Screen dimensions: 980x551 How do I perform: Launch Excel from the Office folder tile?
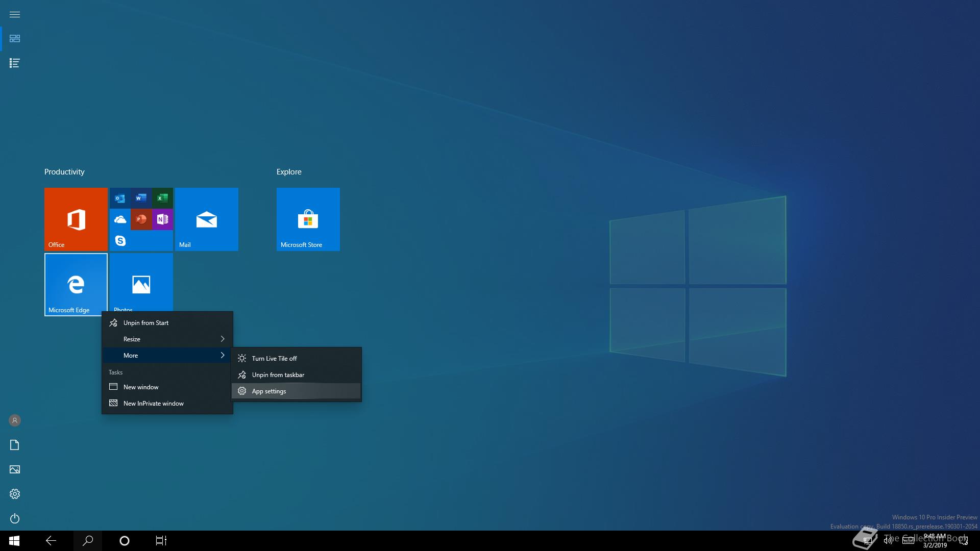click(162, 198)
